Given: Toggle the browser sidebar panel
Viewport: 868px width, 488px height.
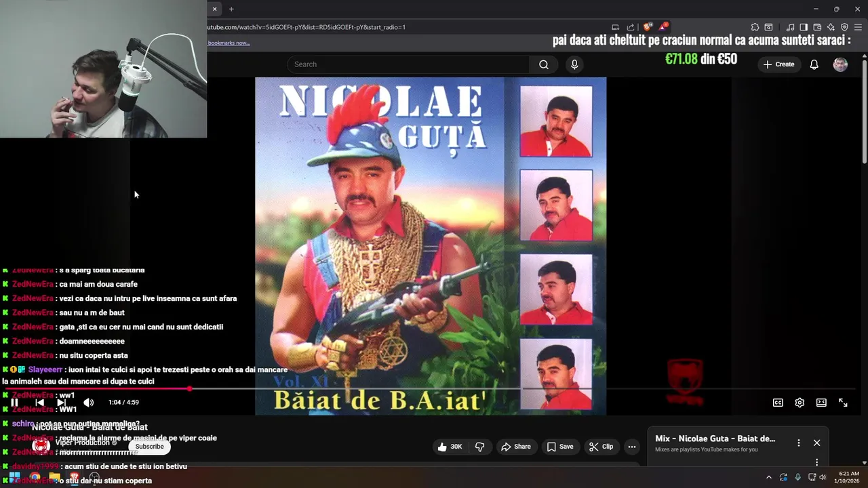Looking at the screenshot, I should pyautogui.click(x=804, y=27).
